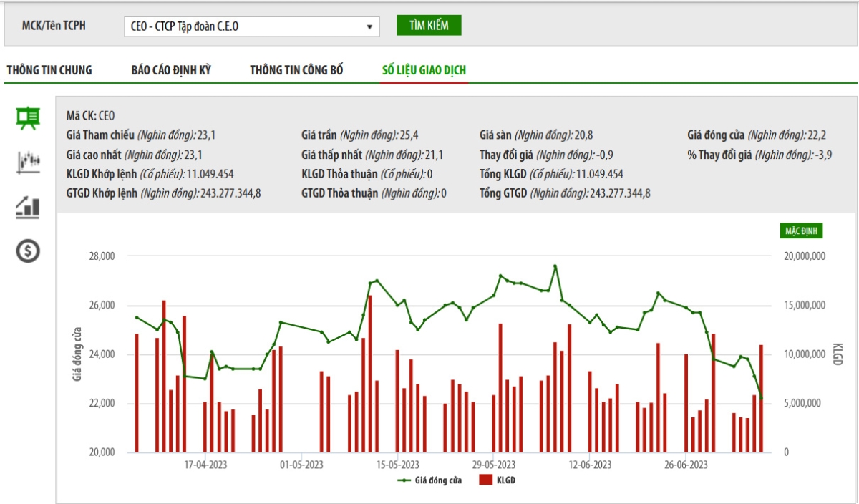
Task: Open the CEO - CTCP Tập đoàn C.E.O combo box
Action: 252,27
